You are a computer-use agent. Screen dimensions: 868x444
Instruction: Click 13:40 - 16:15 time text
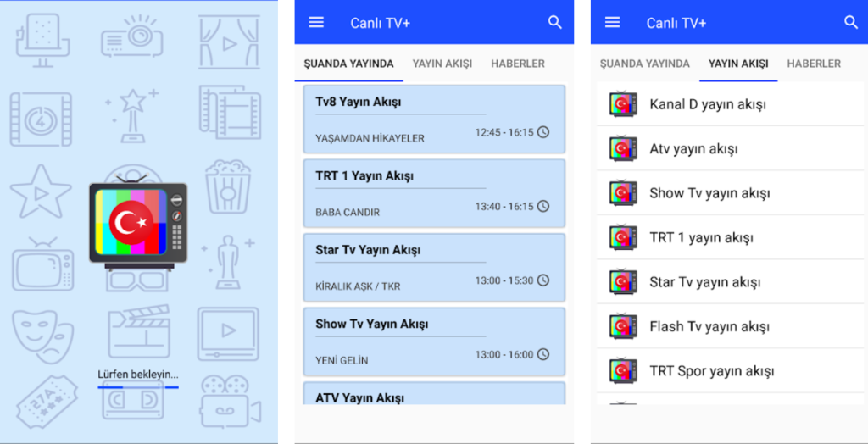click(x=504, y=207)
